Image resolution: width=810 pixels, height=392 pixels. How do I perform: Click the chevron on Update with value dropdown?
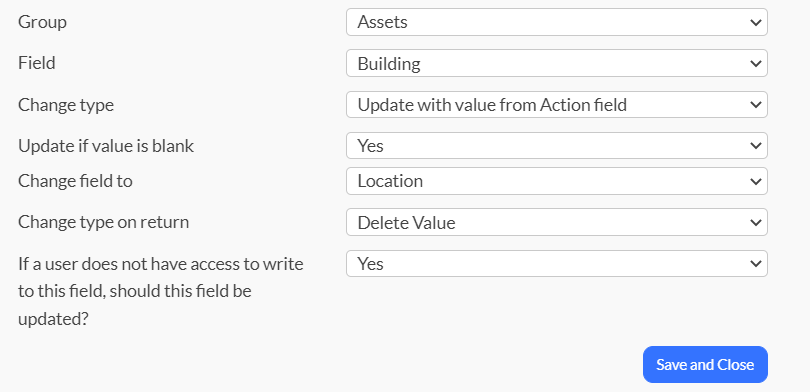point(755,105)
